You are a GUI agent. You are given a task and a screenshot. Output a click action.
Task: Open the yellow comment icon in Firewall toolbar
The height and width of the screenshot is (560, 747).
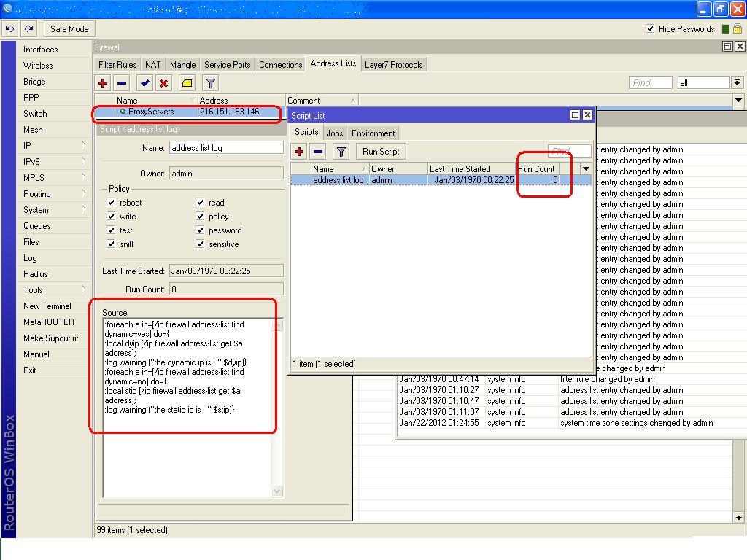[187, 83]
